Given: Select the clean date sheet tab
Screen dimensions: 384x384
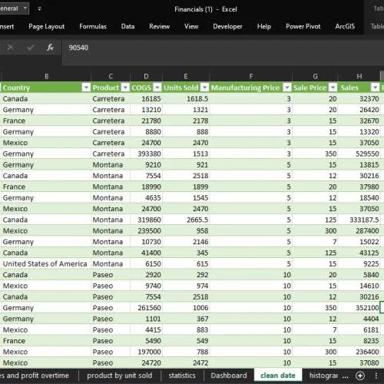Looking at the screenshot, I should click(278, 376).
